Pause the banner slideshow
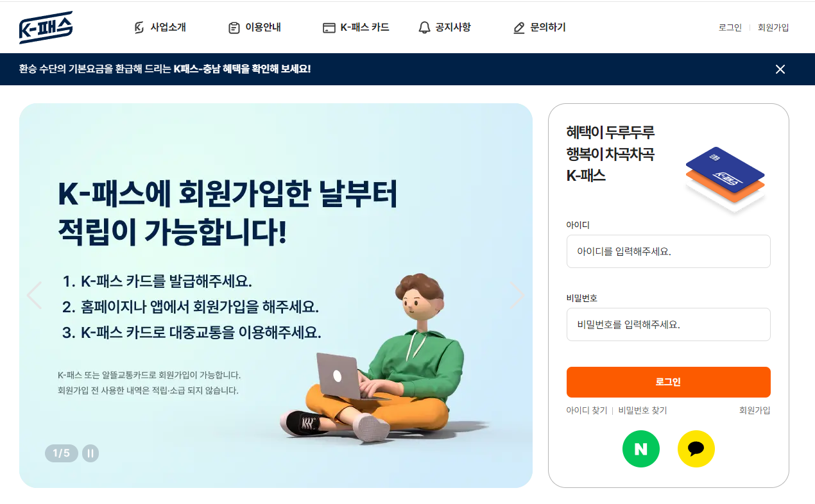Image resolution: width=815 pixels, height=504 pixels. 90,453
